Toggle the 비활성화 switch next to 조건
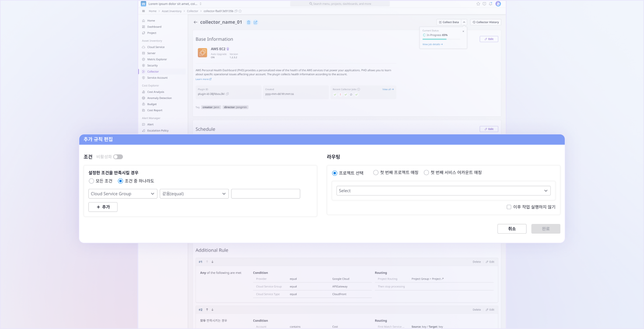Image resolution: width=644 pixels, height=329 pixels. pos(118,157)
